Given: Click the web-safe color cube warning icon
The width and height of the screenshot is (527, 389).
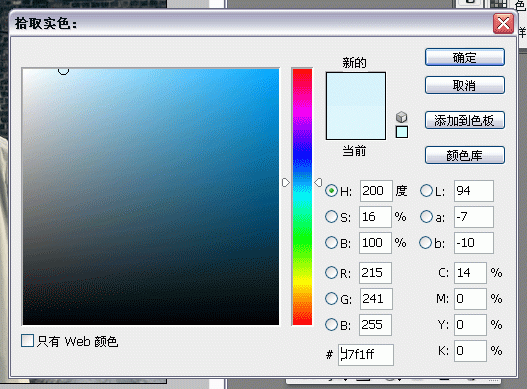Looking at the screenshot, I should coord(401,117).
